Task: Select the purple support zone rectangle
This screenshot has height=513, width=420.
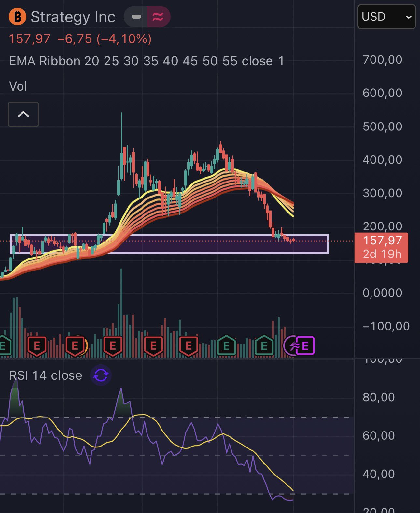Action: coord(169,244)
